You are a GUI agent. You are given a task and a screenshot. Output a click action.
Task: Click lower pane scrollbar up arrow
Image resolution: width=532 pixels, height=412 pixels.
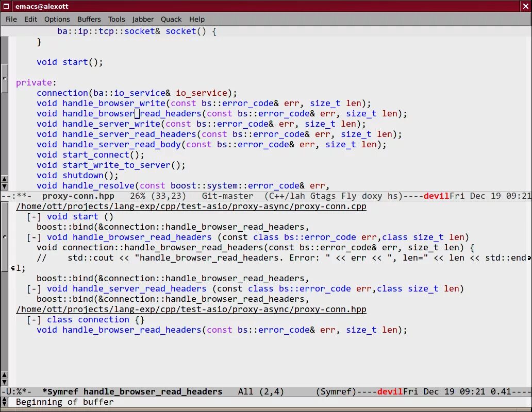coord(5,374)
